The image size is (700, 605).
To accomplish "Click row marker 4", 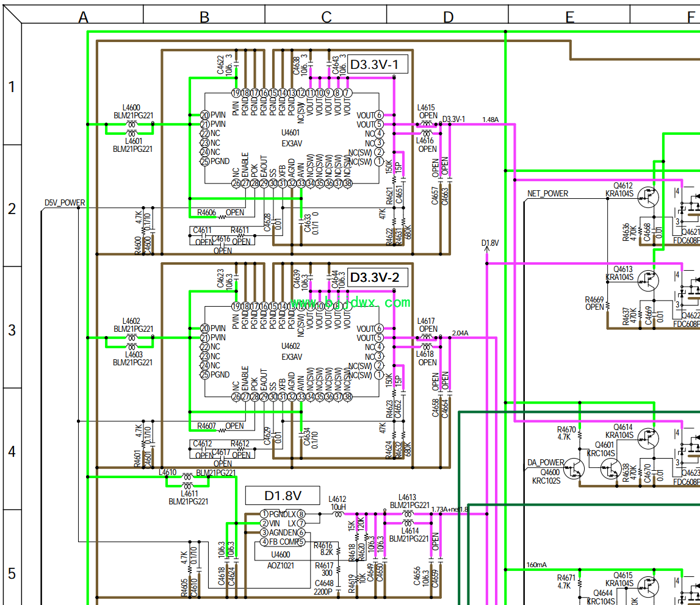I will coord(12,451).
